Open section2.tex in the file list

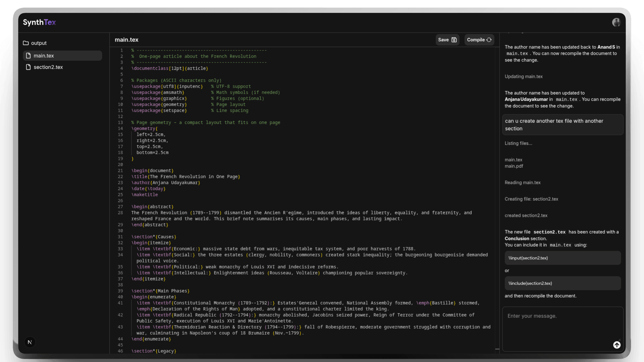tap(48, 67)
